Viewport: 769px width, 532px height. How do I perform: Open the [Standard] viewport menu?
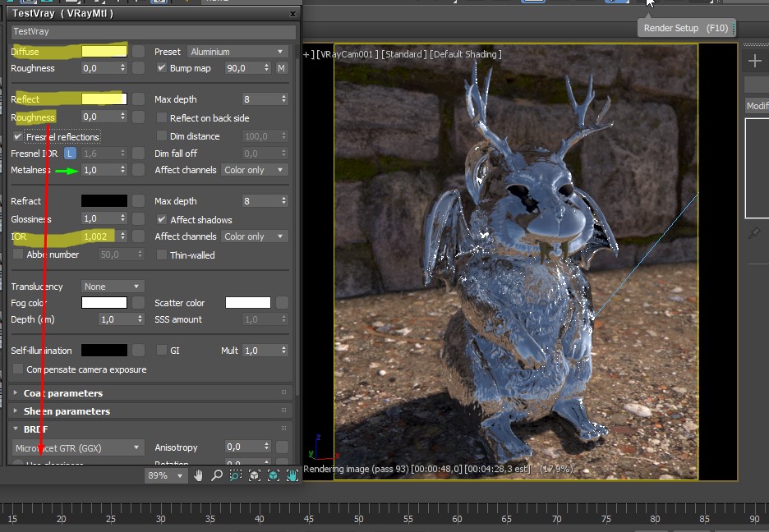coord(403,54)
